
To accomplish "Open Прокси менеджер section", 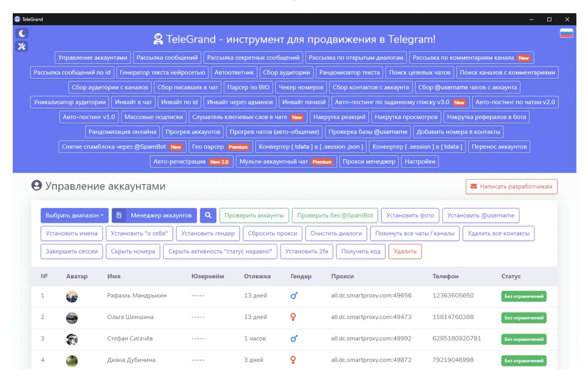I will 369,162.
